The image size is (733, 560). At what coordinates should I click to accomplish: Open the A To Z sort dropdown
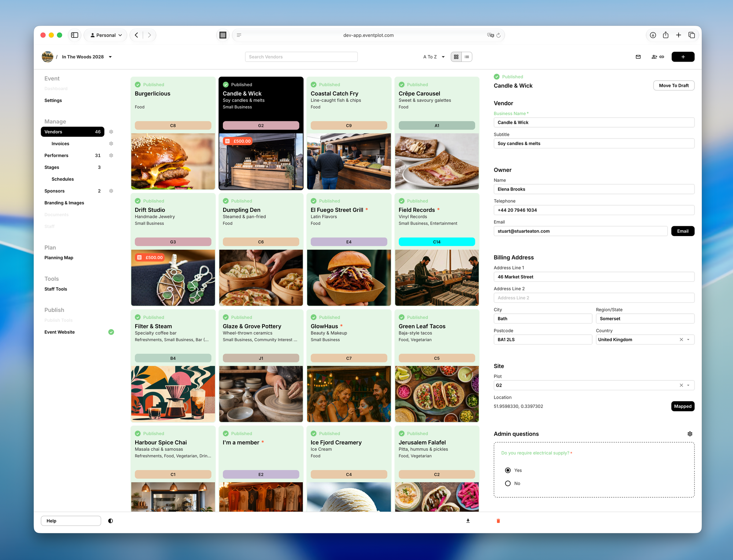click(434, 57)
